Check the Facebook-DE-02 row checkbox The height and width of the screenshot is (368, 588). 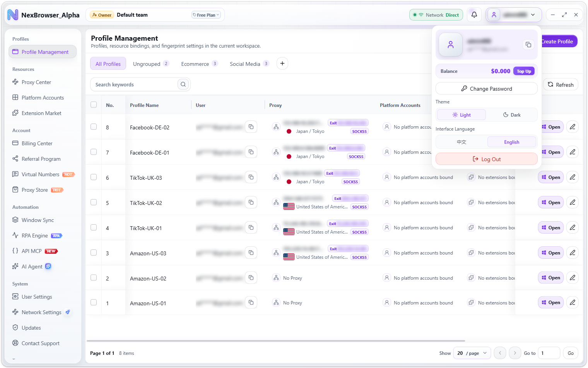coord(94,127)
